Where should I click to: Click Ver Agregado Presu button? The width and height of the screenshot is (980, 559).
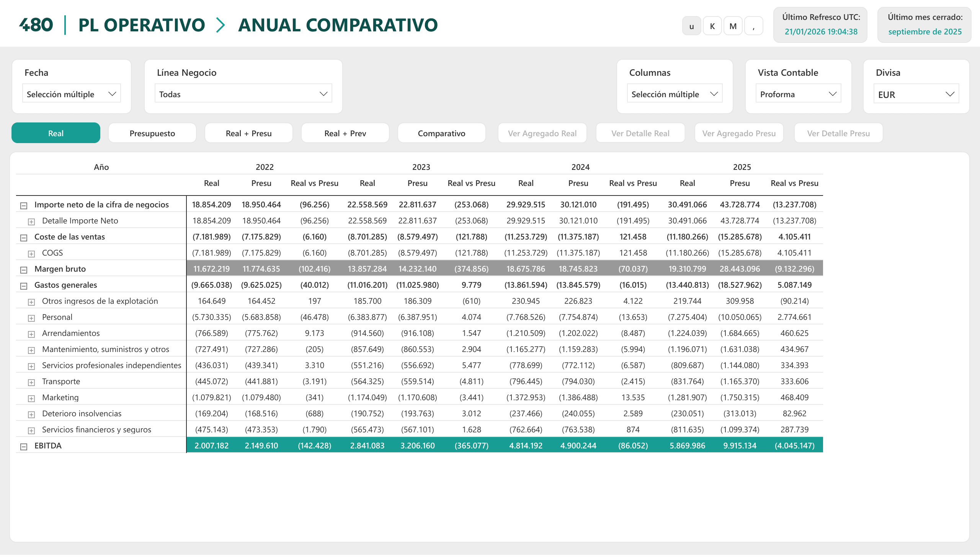(x=739, y=133)
